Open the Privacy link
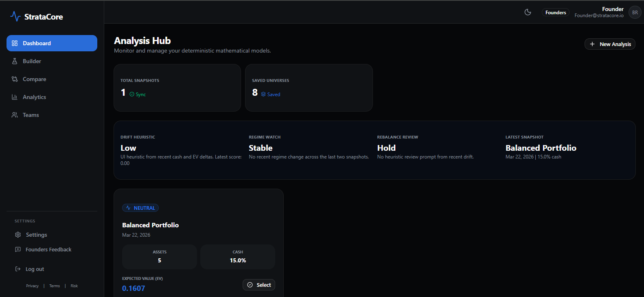Screen dimensions: 644x297 coord(32,286)
